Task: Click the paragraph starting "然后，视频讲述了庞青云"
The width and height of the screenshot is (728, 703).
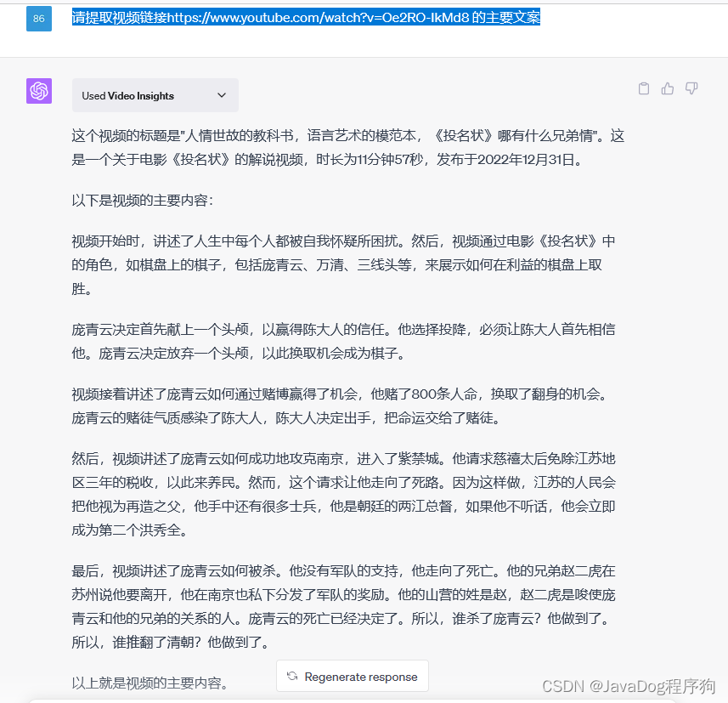Action: (343, 495)
